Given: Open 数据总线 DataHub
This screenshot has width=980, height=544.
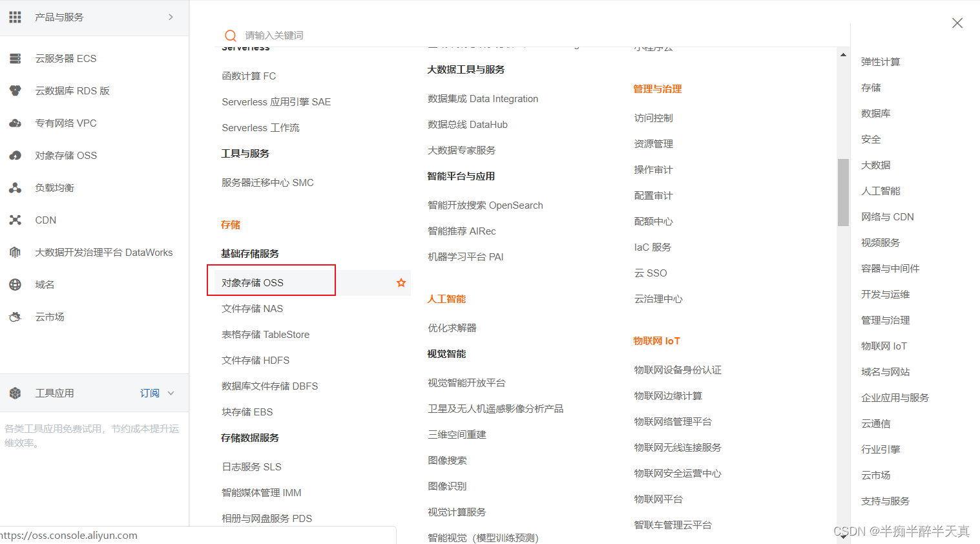Looking at the screenshot, I should tap(468, 124).
